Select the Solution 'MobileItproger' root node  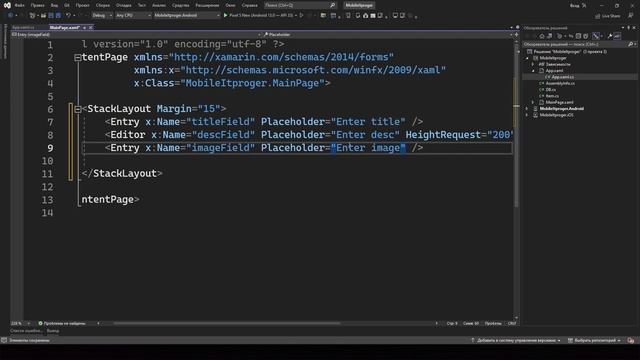(x=567, y=52)
